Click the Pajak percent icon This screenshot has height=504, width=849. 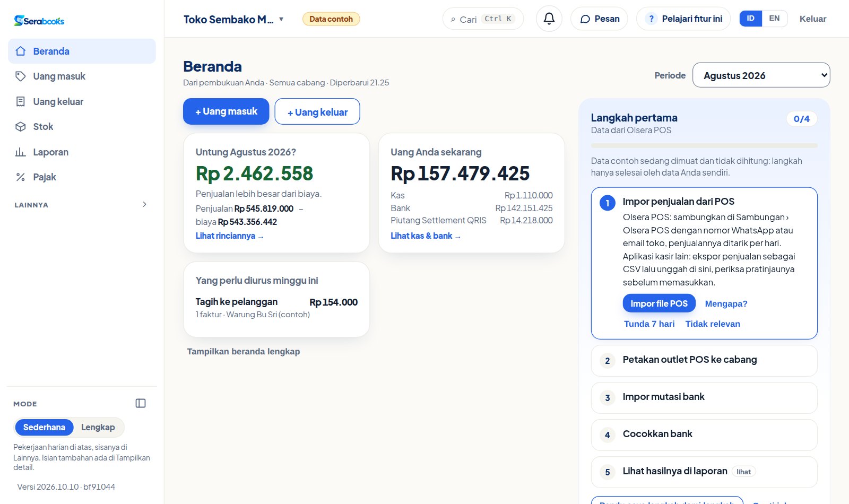[x=21, y=177]
